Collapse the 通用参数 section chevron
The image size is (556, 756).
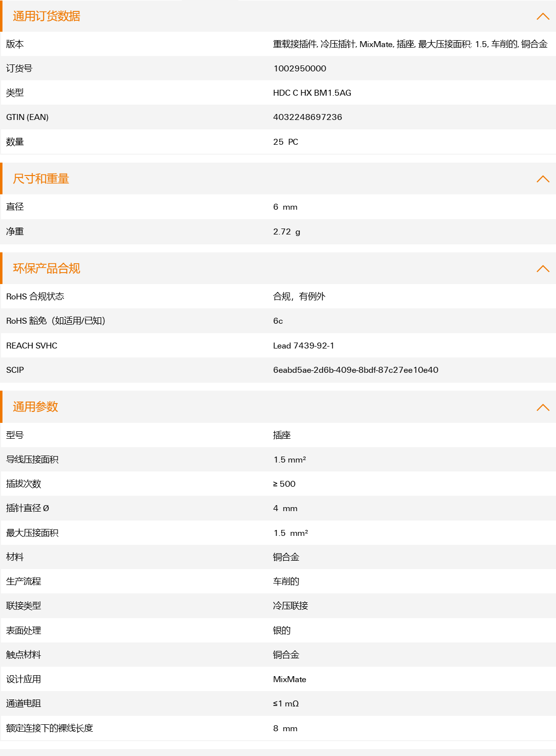pos(543,407)
